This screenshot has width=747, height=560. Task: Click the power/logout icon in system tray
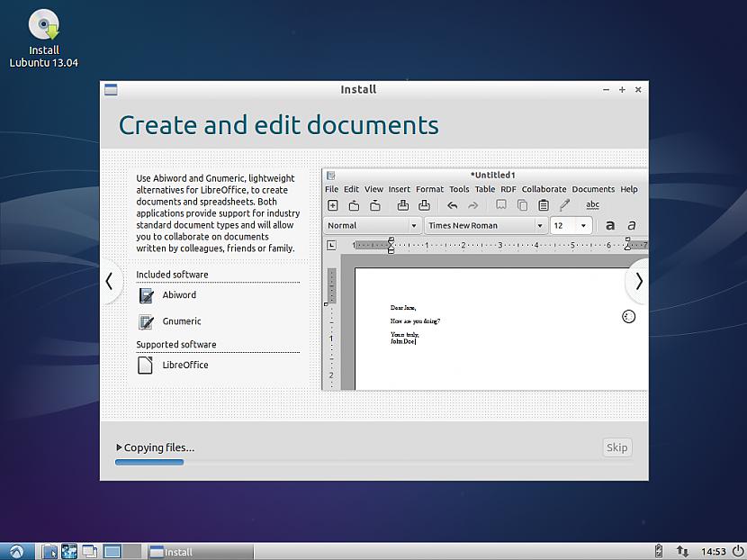pos(737,551)
